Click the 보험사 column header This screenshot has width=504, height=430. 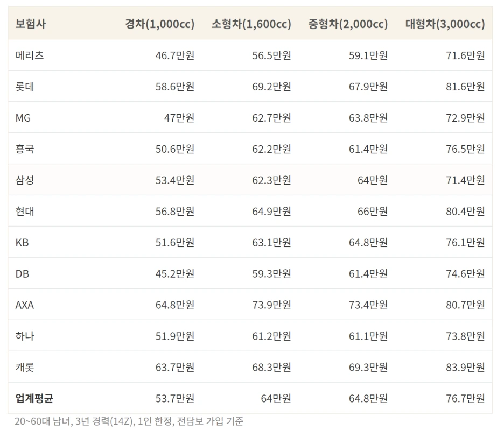click(31, 24)
